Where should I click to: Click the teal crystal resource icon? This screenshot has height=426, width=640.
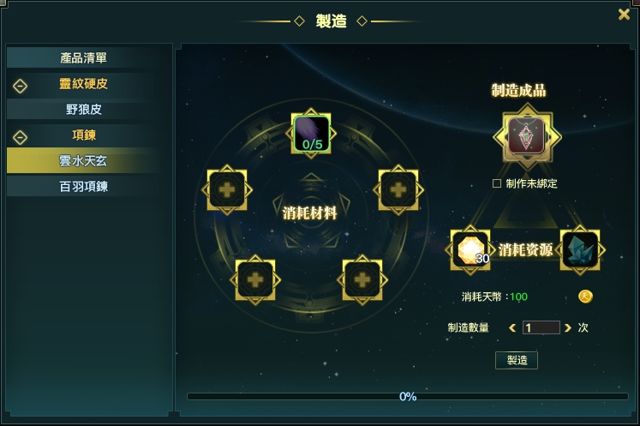coord(580,250)
